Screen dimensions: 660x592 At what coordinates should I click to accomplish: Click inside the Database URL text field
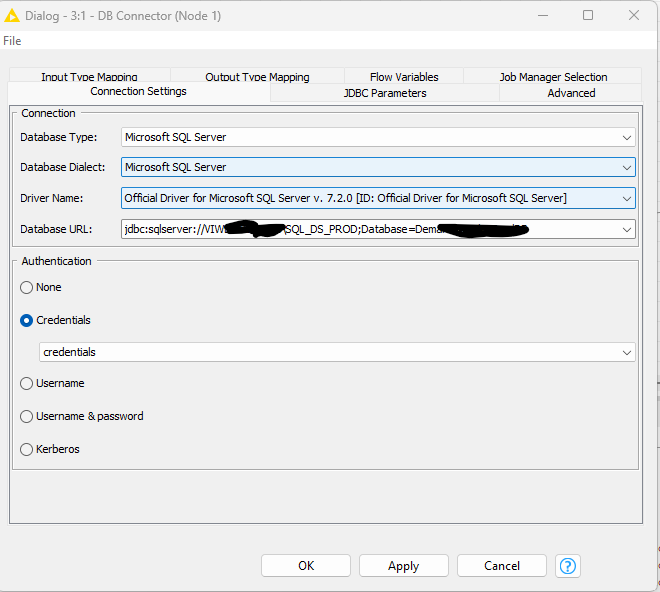(x=370, y=229)
